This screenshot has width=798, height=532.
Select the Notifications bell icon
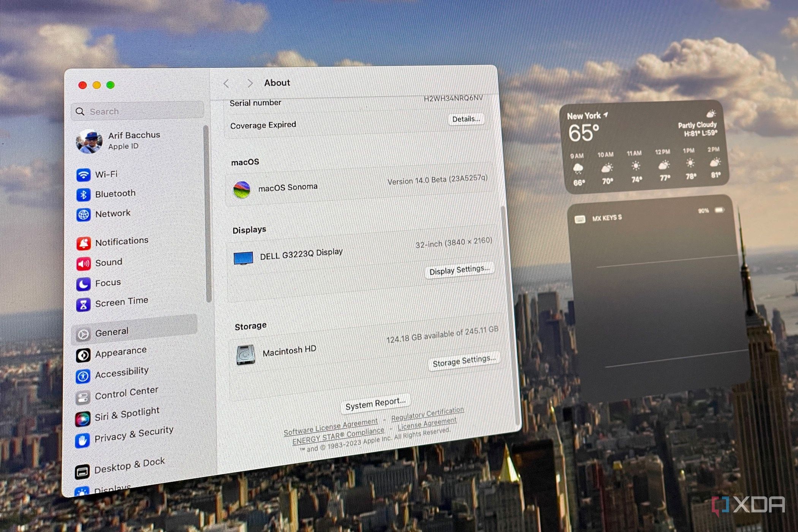point(84,241)
